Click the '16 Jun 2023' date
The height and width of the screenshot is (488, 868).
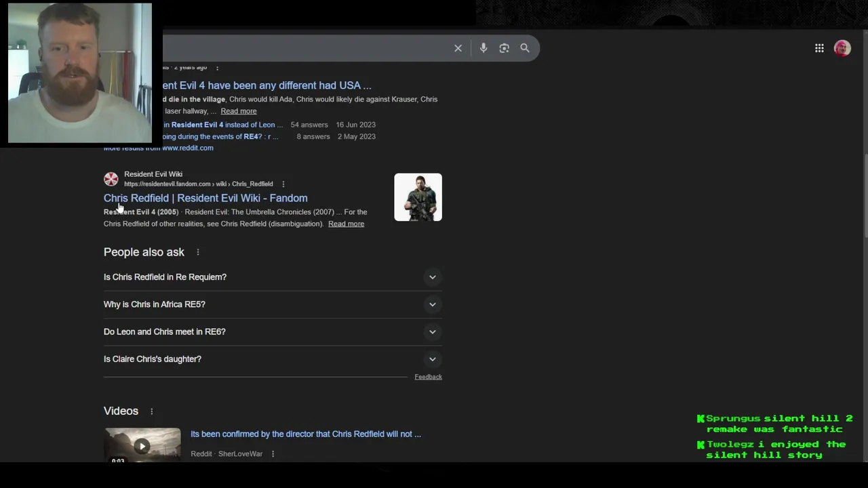[x=356, y=125]
